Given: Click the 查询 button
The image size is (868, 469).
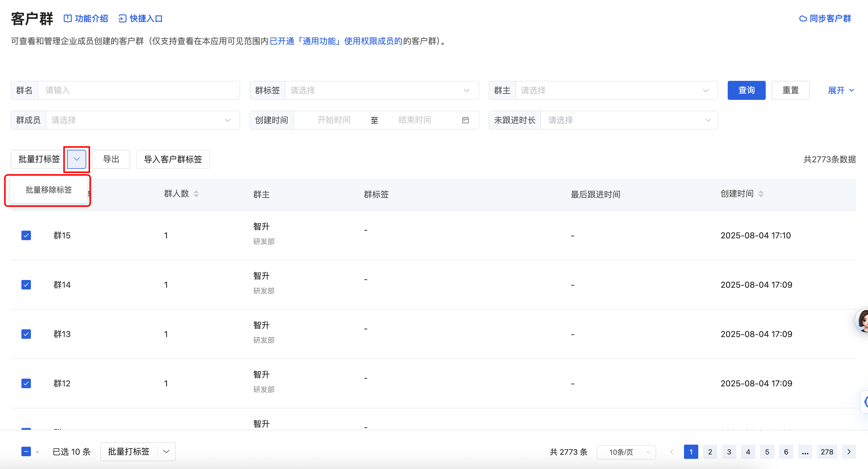Looking at the screenshot, I should 746,90.
